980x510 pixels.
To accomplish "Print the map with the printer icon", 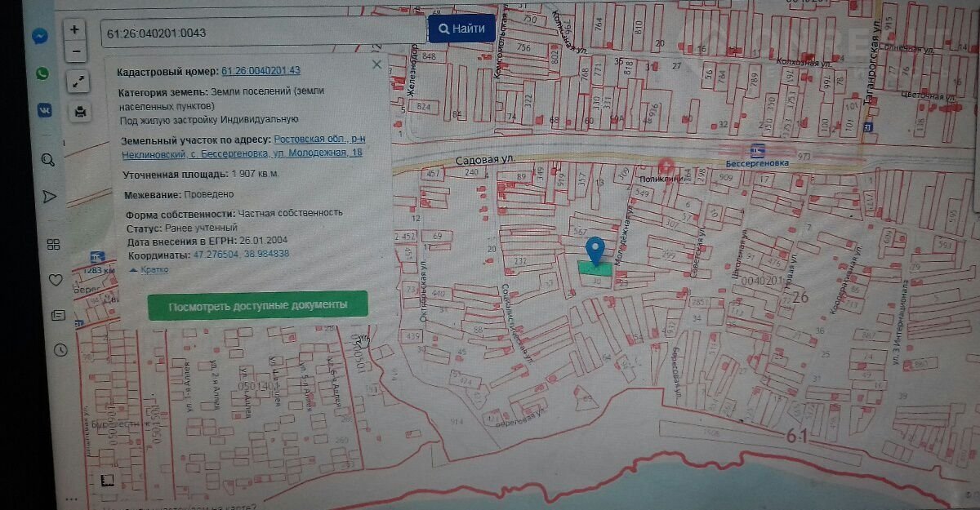I will pyautogui.click(x=80, y=111).
